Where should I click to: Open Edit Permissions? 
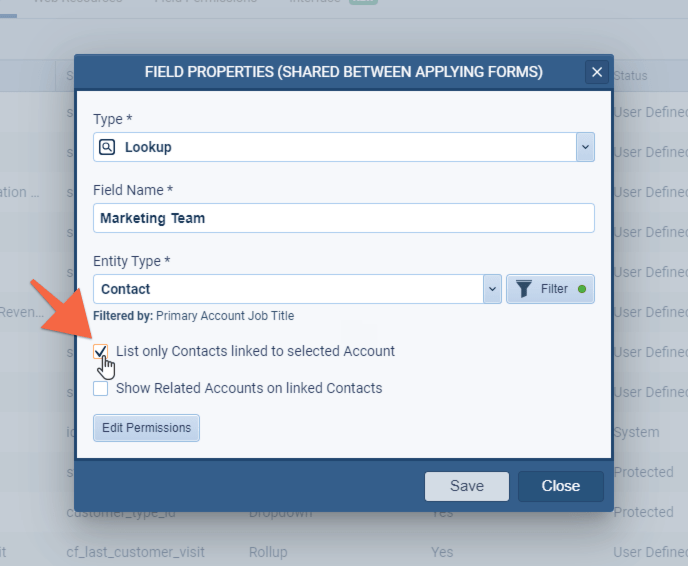pos(146,428)
